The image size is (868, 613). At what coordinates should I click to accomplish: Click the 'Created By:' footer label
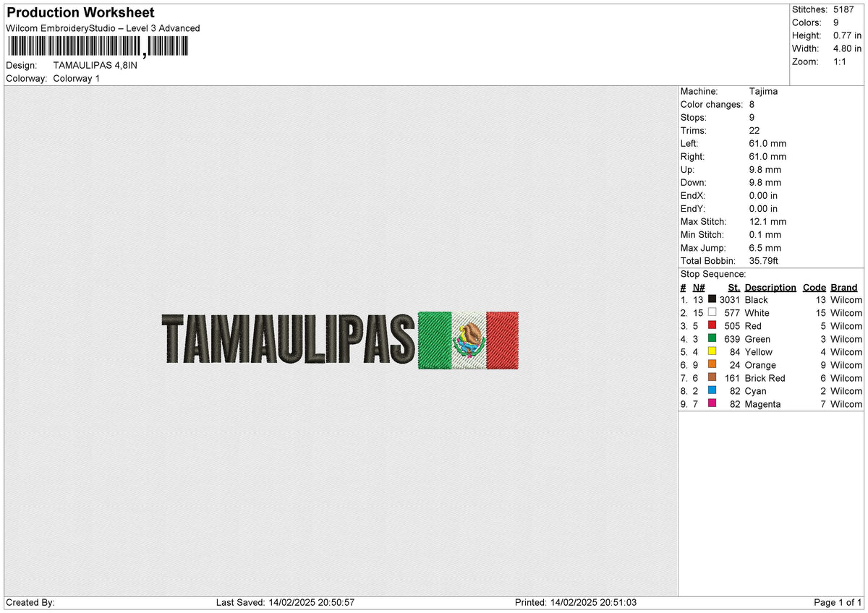30,602
